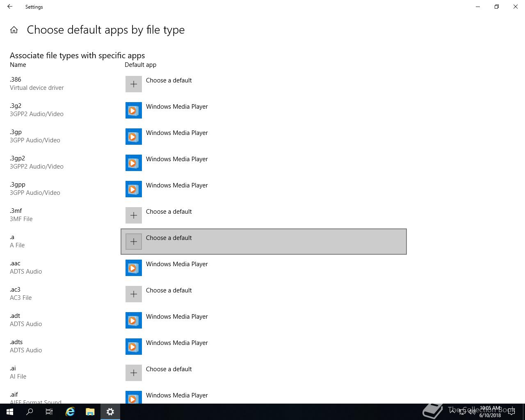Change Windows Media Player label for .3gp2

(177, 159)
